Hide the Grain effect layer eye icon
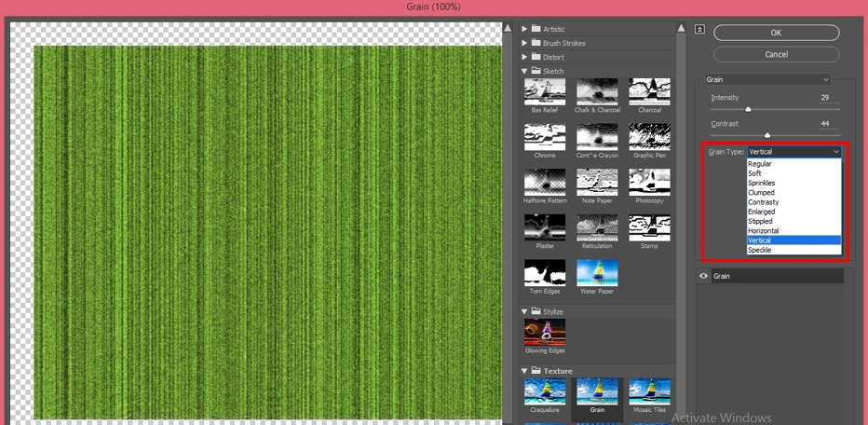 (703, 276)
